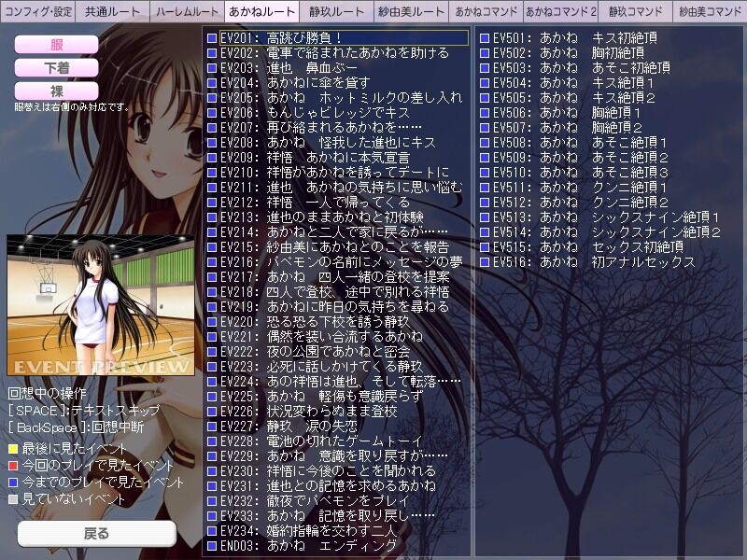Click the blue marker beside EV227
The width and height of the screenshot is (747, 560).
coord(212,427)
